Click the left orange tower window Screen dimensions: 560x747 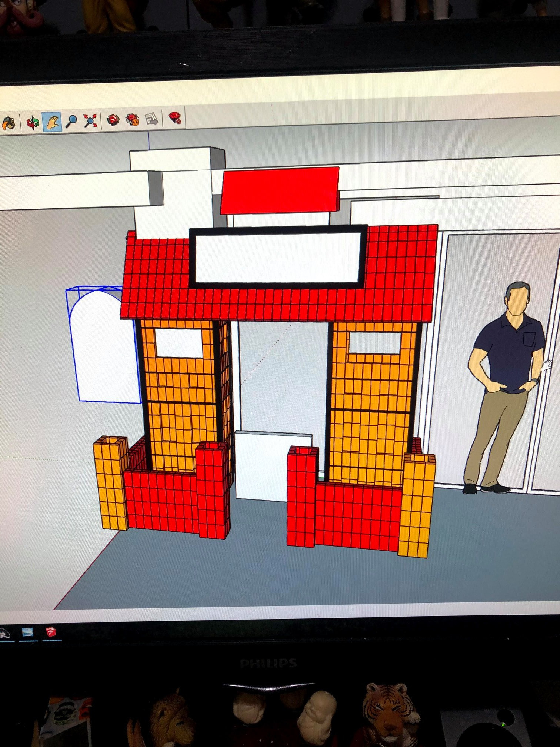(x=179, y=343)
